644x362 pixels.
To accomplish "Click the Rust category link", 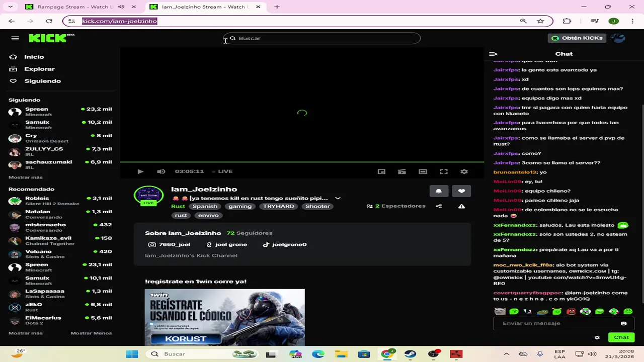I will point(178,206).
